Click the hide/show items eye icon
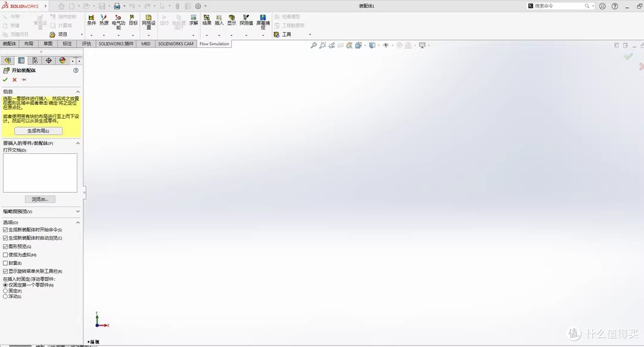 [386, 45]
